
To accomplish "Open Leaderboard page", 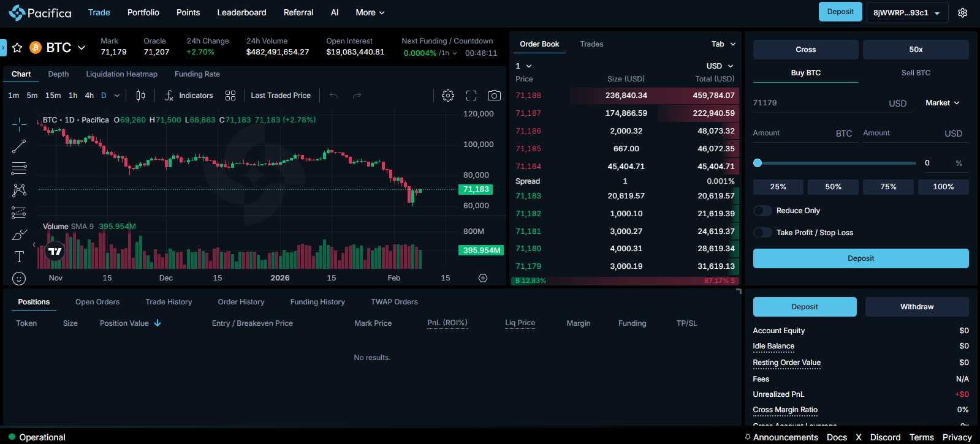I will pyautogui.click(x=241, y=12).
